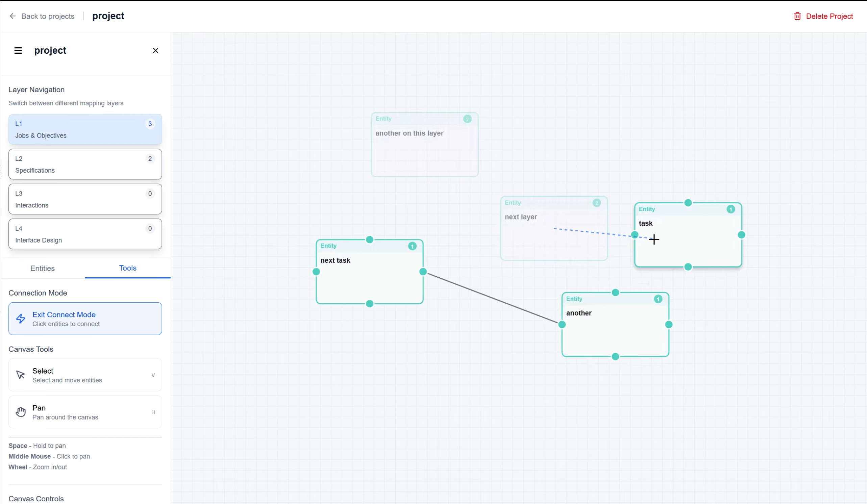Close the project sidebar panel
The width and height of the screenshot is (867, 504).
[x=155, y=50]
